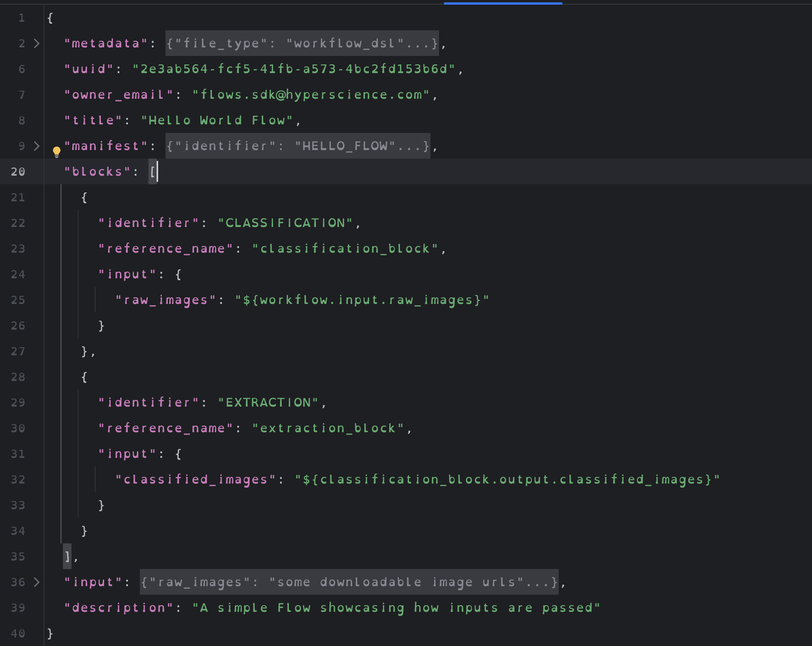Image resolution: width=812 pixels, height=646 pixels.
Task: Expand the folded input chevron on line 36
Action: pyautogui.click(x=37, y=582)
